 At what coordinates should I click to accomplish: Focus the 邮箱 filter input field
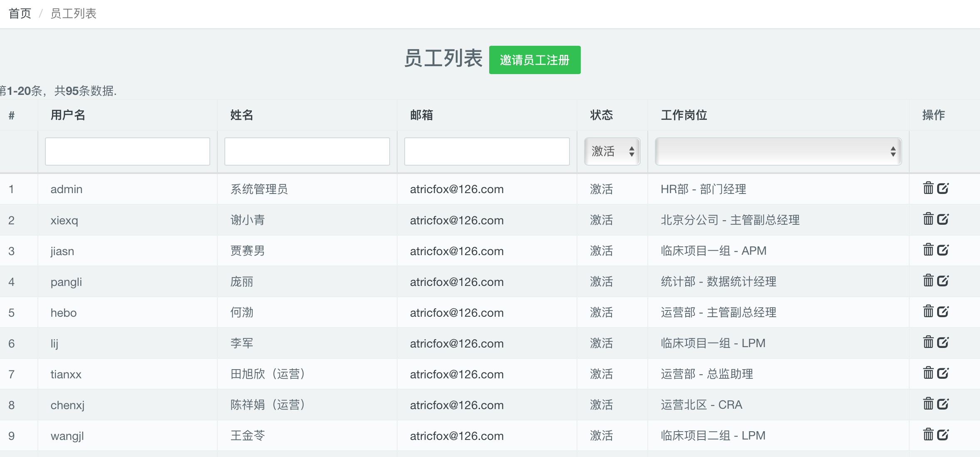(x=487, y=152)
